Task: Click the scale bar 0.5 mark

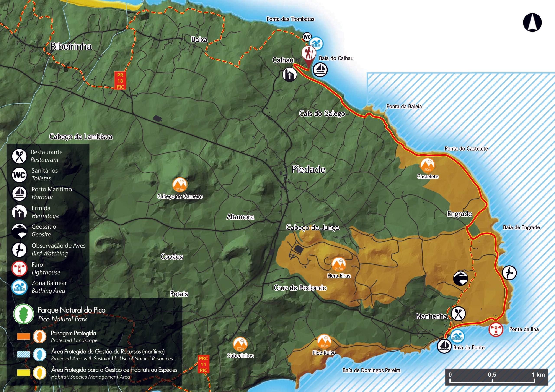Action: (x=492, y=375)
